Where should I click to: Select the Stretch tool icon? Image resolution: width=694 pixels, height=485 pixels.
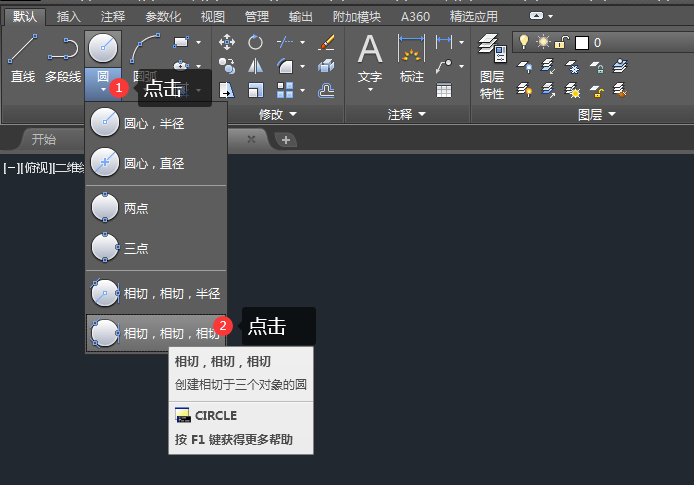point(227,90)
